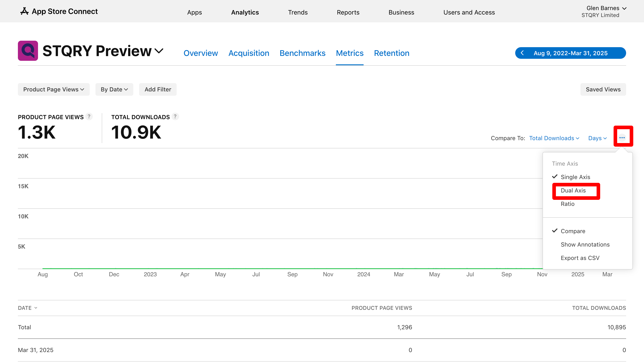Click the App Store Connect logo icon

(x=24, y=11)
